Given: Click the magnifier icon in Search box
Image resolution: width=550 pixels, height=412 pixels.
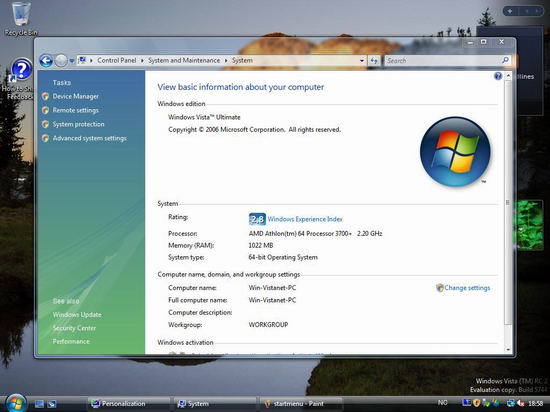Looking at the screenshot, I should [x=505, y=60].
